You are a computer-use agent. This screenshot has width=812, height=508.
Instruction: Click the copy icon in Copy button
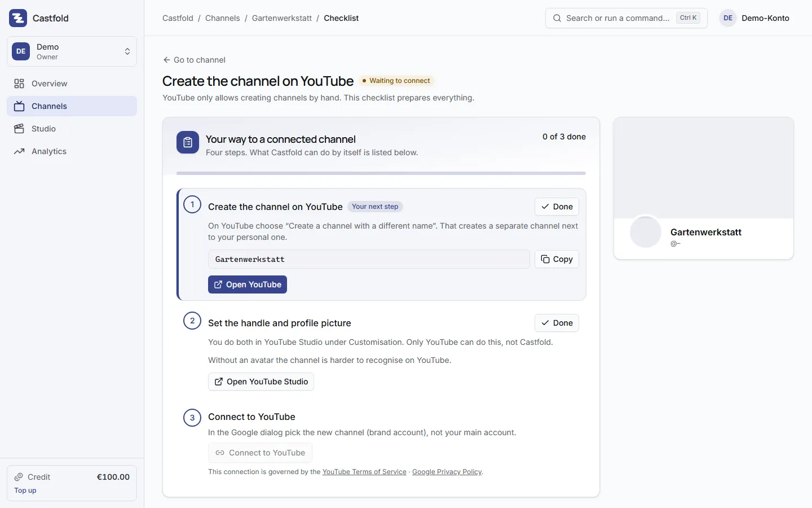[x=545, y=259]
